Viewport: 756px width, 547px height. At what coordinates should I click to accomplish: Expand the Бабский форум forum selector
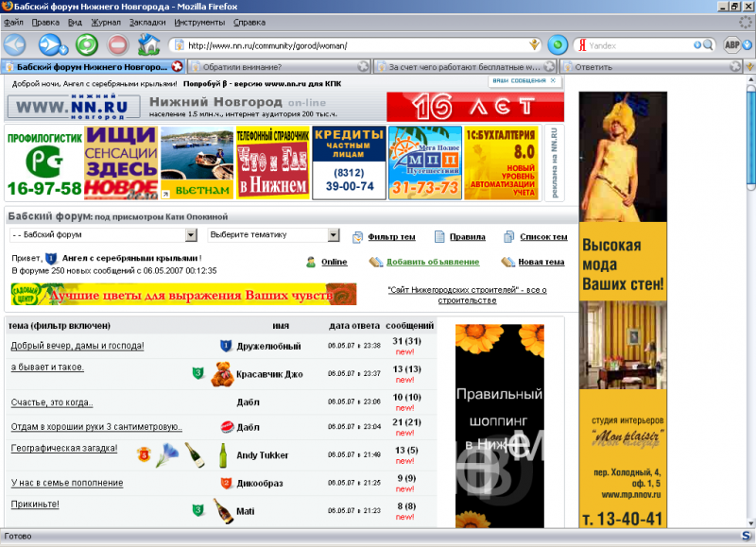coord(192,234)
